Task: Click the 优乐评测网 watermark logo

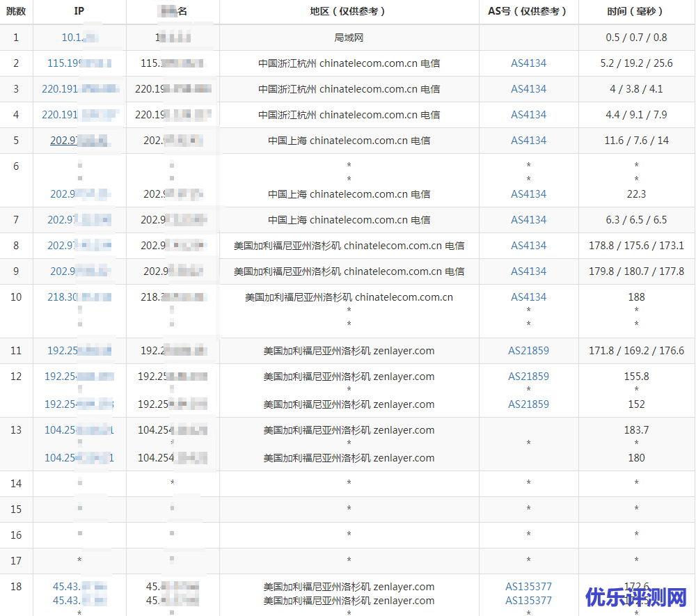Action: click(x=635, y=597)
